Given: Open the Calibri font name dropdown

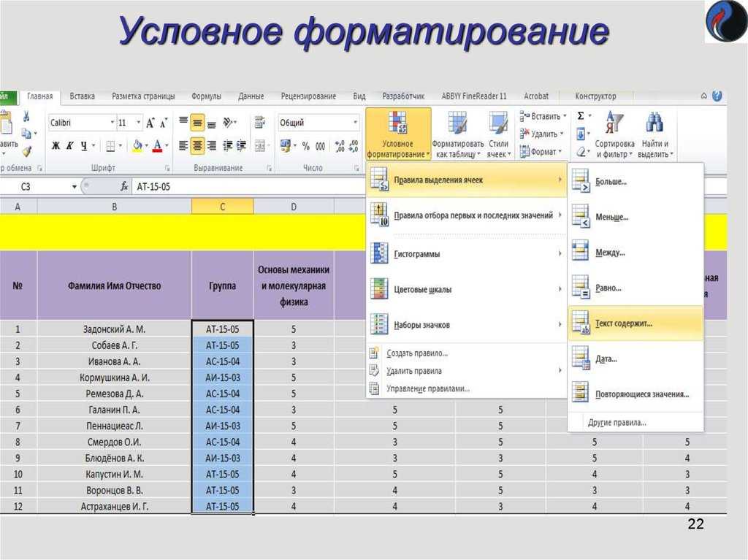Looking at the screenshot, I should tap(112, 123).
